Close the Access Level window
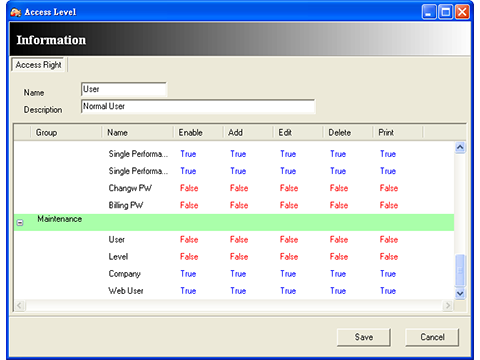 point(462,12)
